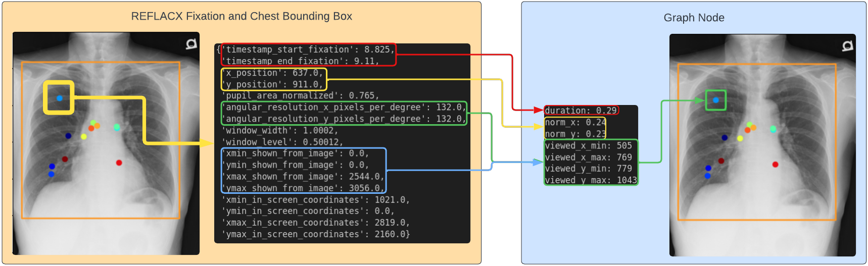This screenshot has width=868, height=266.
Task: Click the line 'ymax_in_screen_coordinates': 2160.0
Action: pyautogui.click(x=315, y=234)
